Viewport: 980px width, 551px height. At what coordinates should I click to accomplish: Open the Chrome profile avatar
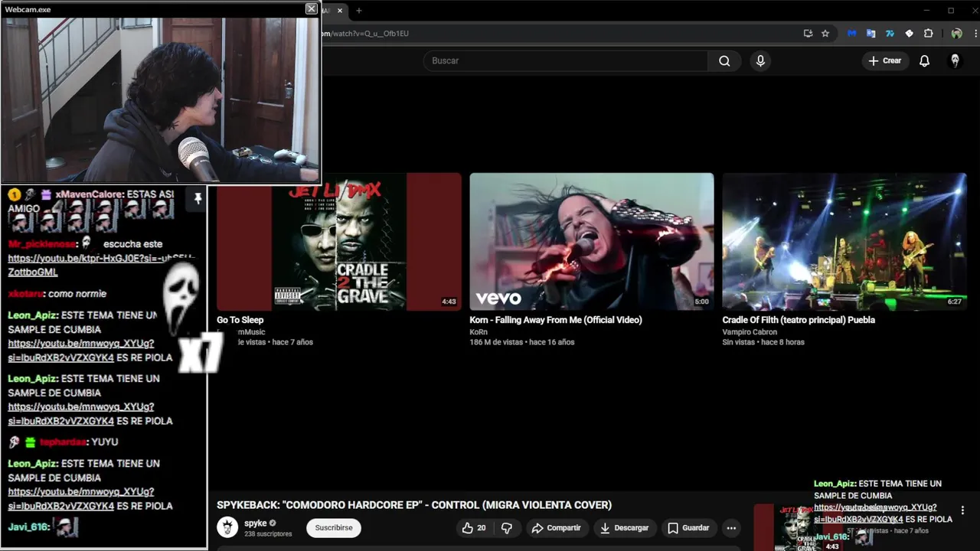point(956,34)
